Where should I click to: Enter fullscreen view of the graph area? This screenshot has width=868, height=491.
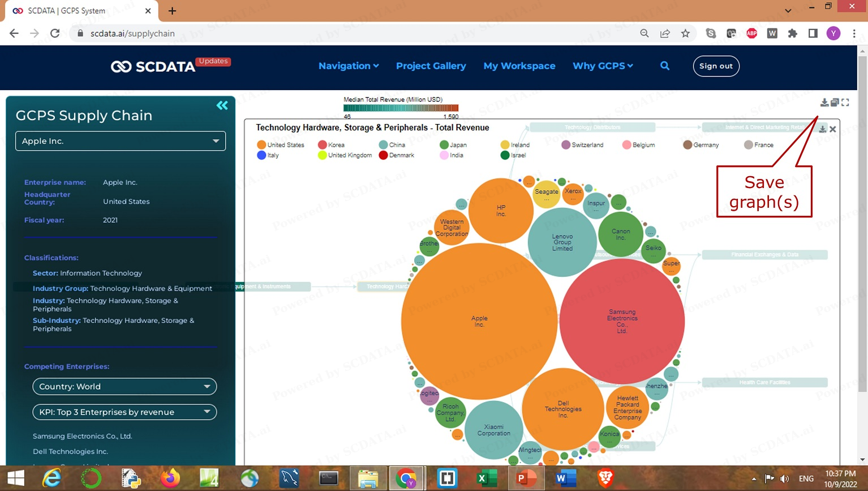coord(845,103)
